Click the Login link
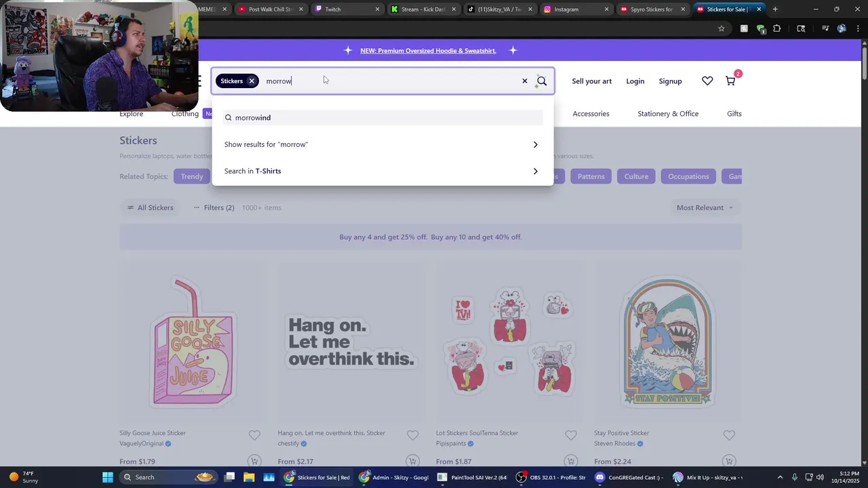Screen dimensions: 868x488 pos(635,81)
